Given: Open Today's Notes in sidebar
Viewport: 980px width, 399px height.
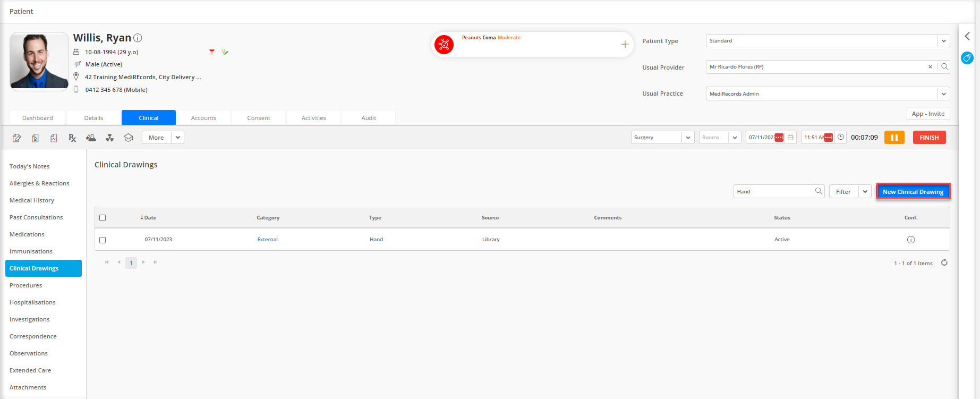Looking at the screenshot, I should [x=30, y=166].
